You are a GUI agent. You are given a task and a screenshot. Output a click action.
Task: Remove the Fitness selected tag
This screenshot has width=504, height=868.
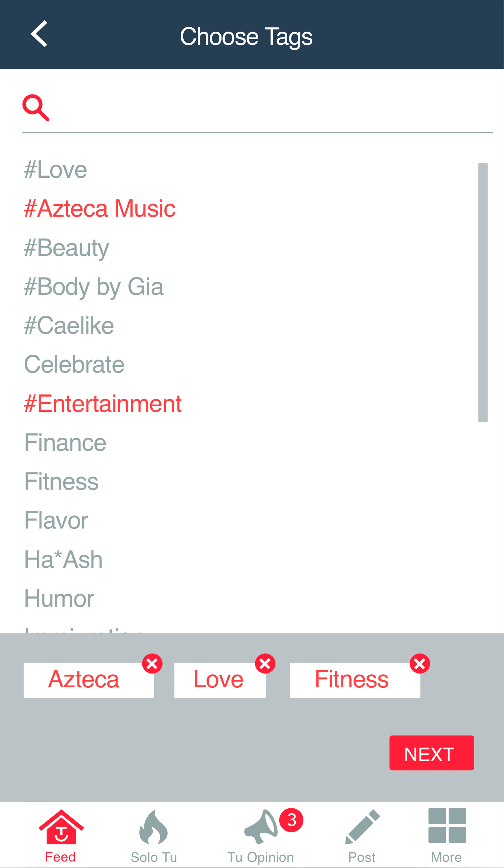point(420,664)
